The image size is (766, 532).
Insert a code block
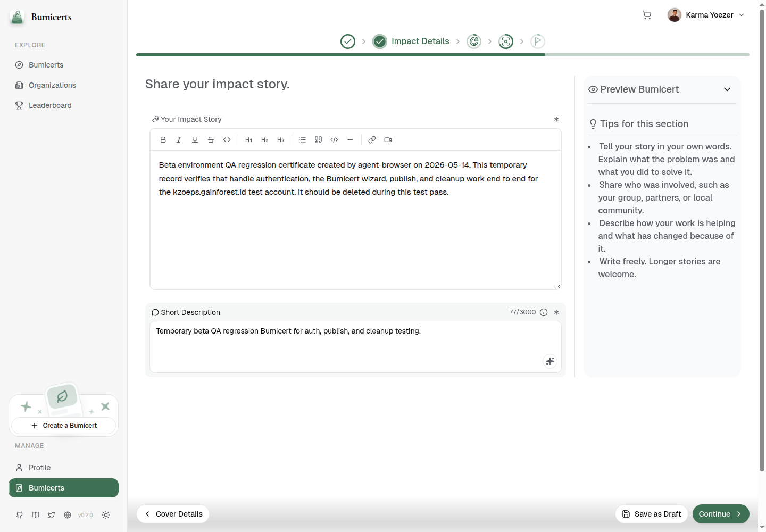335,140
